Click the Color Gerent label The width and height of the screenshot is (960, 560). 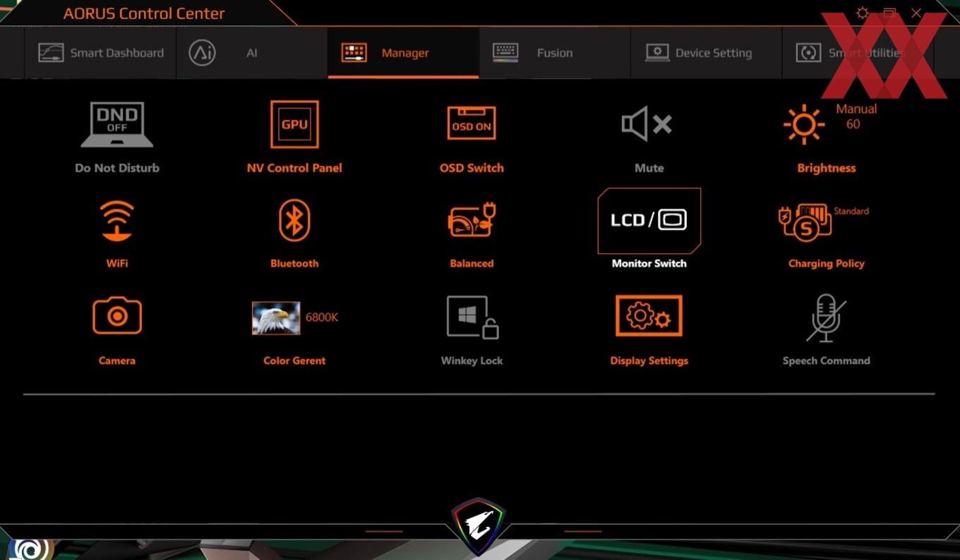pyautogui.click(x=294, y=360)
